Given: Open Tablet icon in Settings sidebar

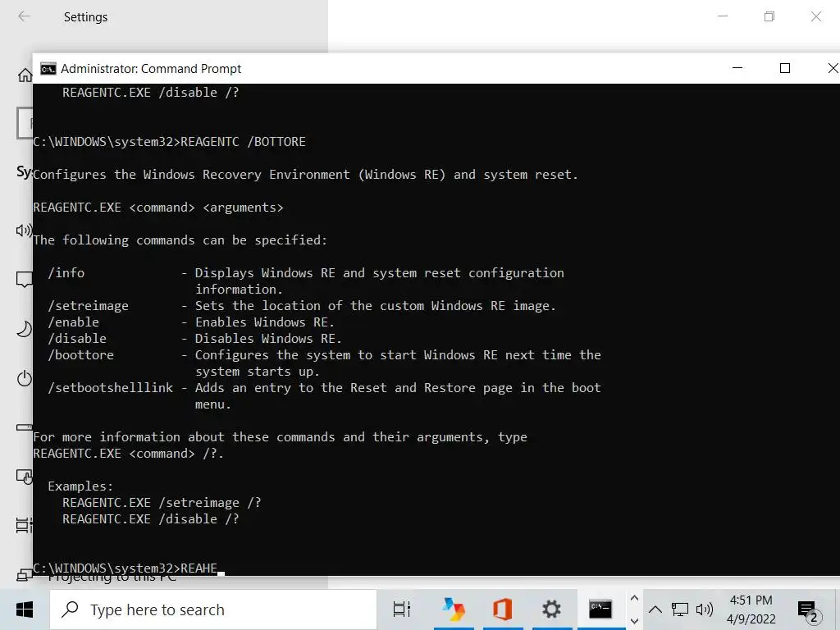Looking at the screenshot, I should coord(24,477).
